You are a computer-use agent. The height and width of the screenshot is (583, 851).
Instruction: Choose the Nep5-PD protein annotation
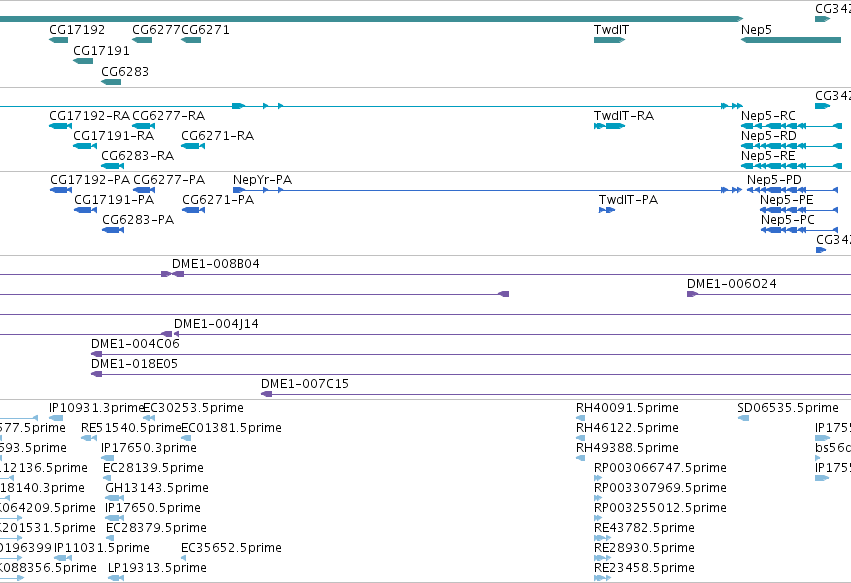point(792,190)
